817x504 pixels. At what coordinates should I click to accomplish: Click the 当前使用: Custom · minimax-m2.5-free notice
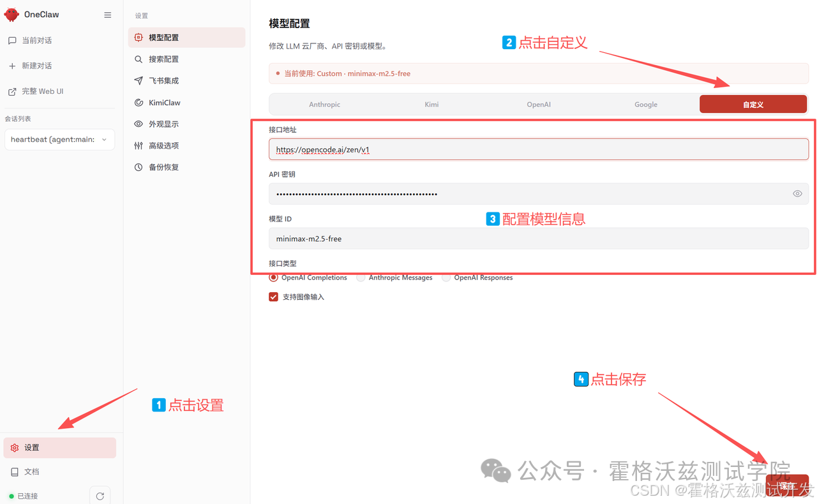[x=539, y=73]
